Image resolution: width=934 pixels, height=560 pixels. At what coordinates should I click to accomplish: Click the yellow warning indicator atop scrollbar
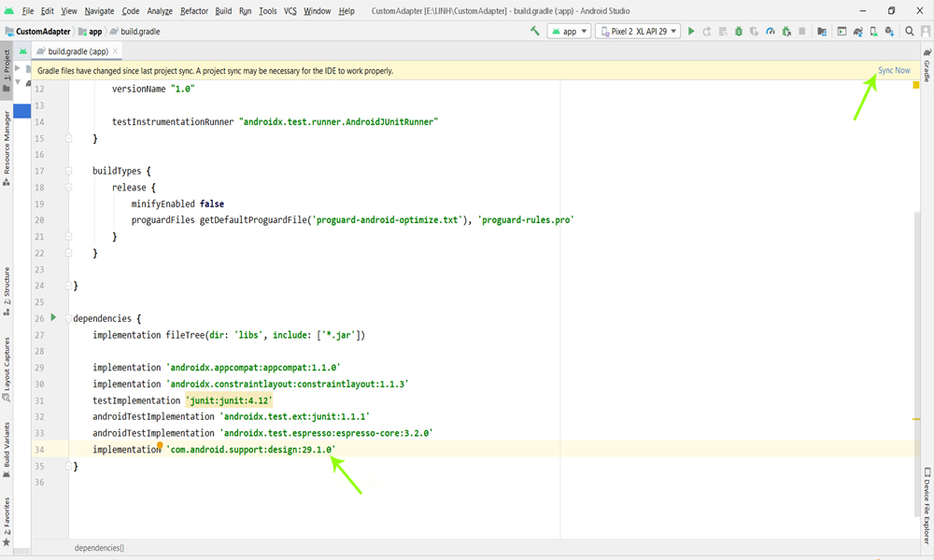pyautogui.click(x=916, y=85)
